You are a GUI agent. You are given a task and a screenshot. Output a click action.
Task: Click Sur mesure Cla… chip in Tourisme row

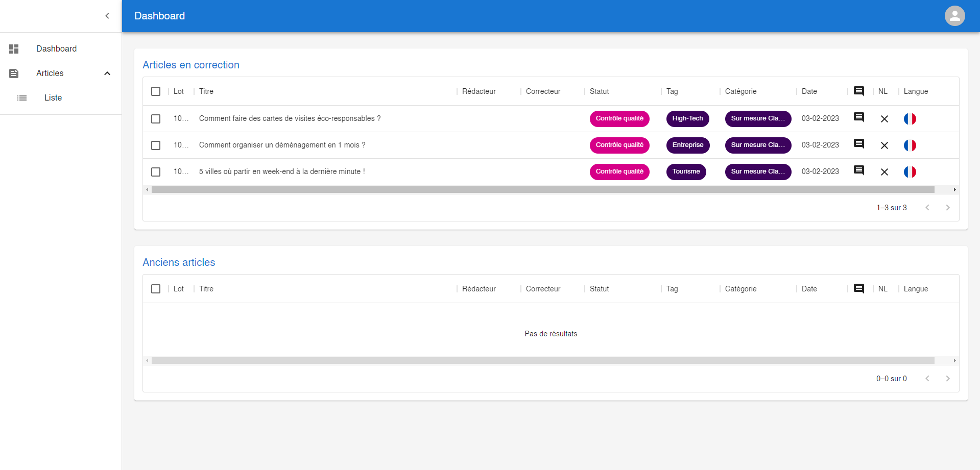(x=758, y=172)
